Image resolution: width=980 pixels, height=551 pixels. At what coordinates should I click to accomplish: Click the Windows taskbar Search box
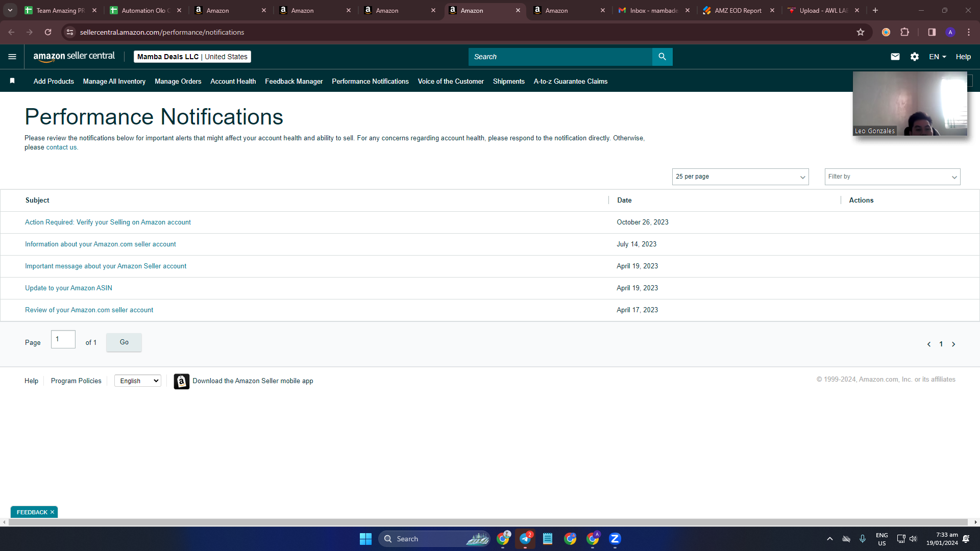click(434, 539)
